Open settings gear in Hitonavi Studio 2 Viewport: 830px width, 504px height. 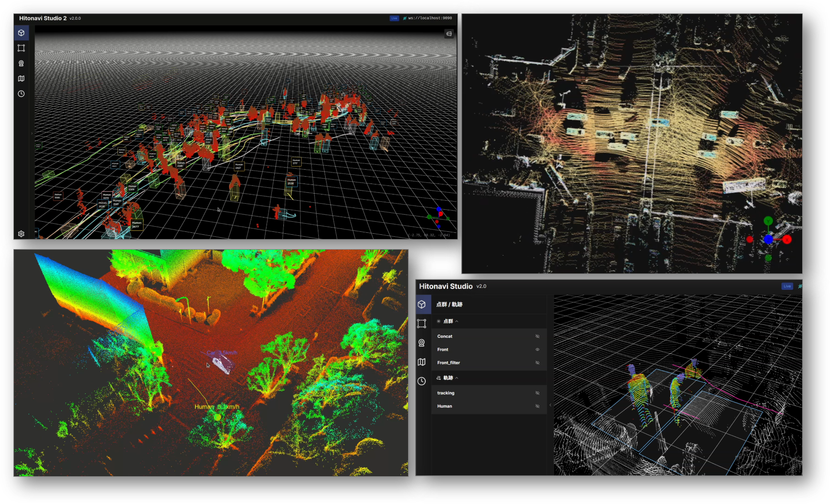[x=21, y=234]
